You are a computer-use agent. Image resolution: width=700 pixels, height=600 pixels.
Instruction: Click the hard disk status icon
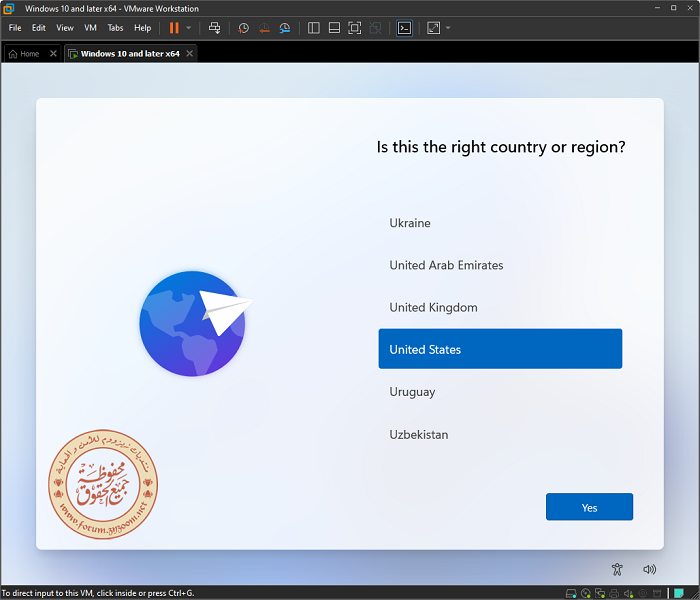[x=571, y=593]
